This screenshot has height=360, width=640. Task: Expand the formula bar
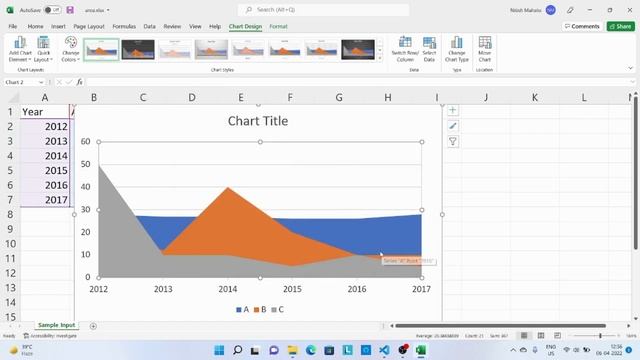coord(632,82)
